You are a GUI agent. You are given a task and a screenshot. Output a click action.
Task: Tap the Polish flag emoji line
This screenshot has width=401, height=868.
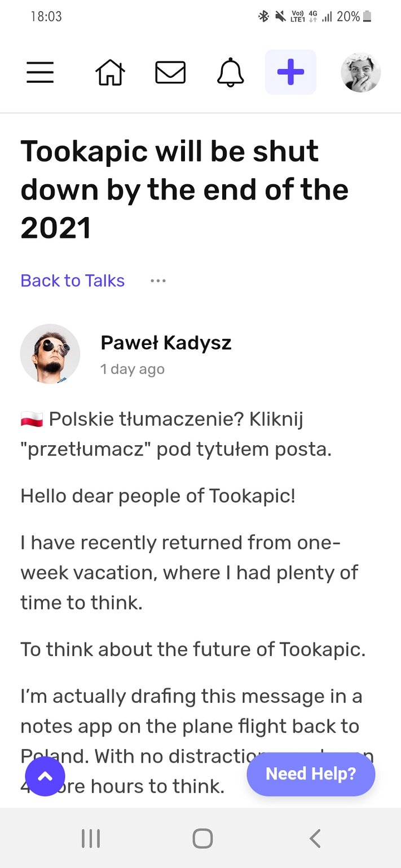pyautogui.click(x=32, y=419)
